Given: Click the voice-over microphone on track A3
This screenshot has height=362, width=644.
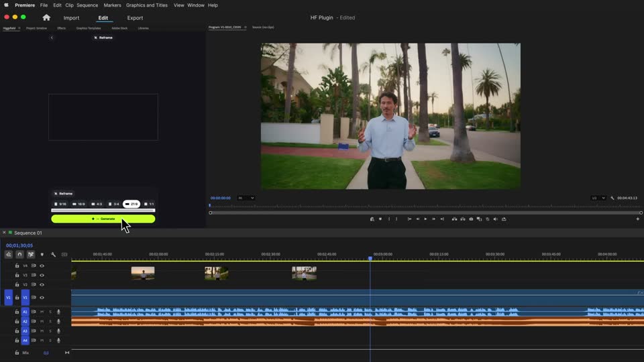Looking at the screenshot, I should (x=58, y=330).
